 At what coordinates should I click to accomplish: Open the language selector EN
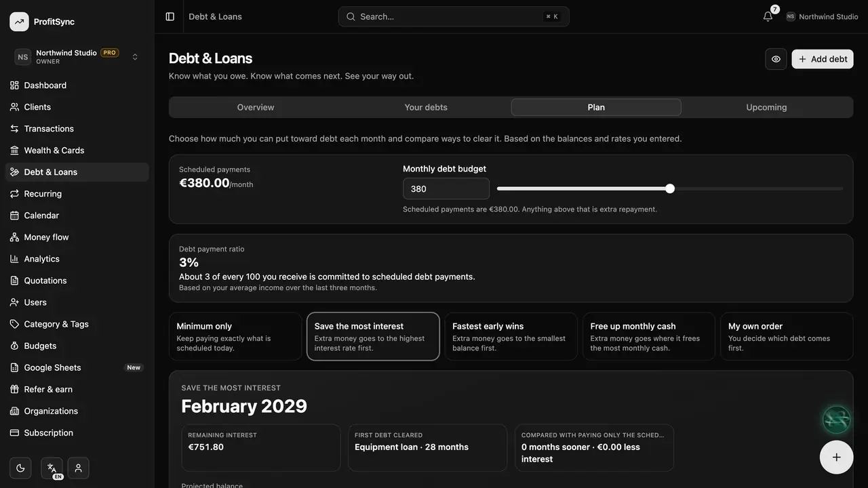click(52, 468)
